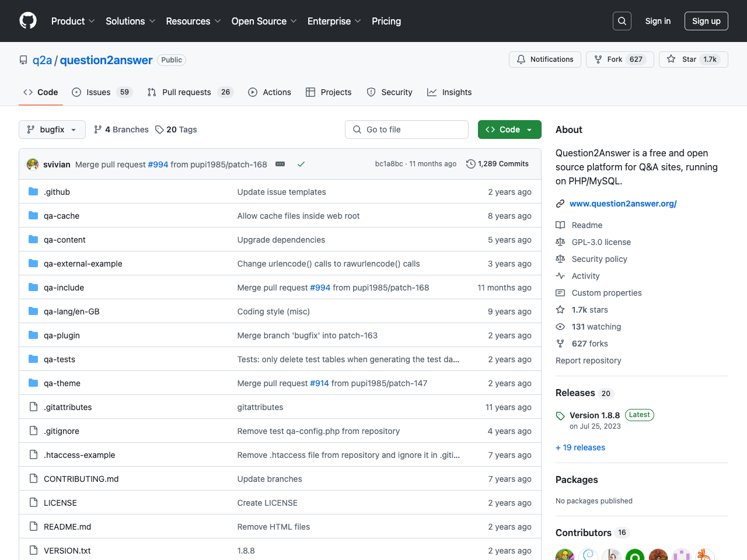Open the VERSION.txt file name
Screen dimensions: 747x560
pos(67,551)
